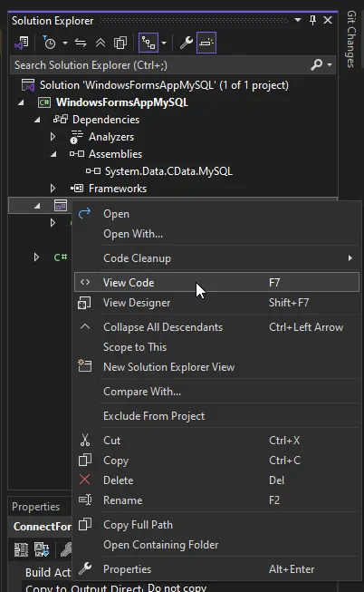This screenshot has height=592, width=364.
Task: Select the Assemblies tree item
Action: click(x=115, y=154)
